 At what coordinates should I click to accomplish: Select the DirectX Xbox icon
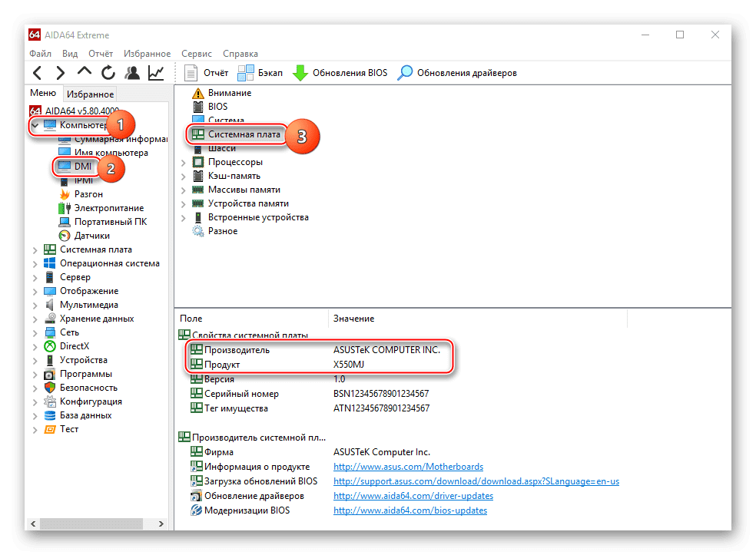coord(50,346)
